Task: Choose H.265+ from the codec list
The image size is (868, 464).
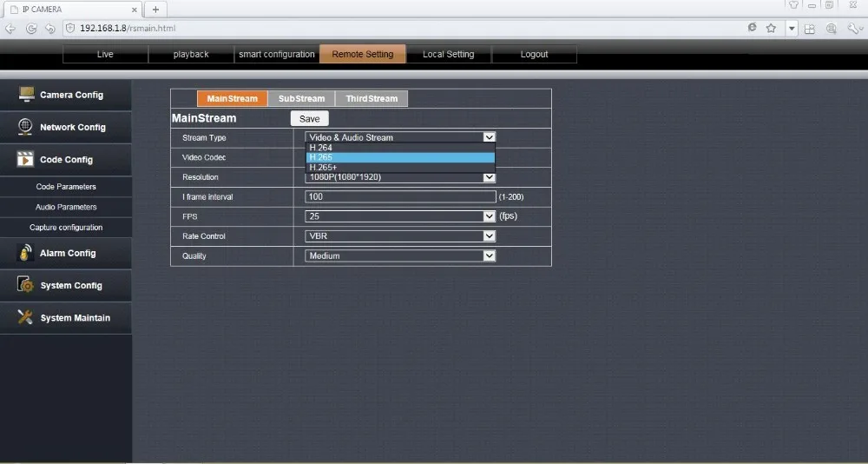Action: 400,168
